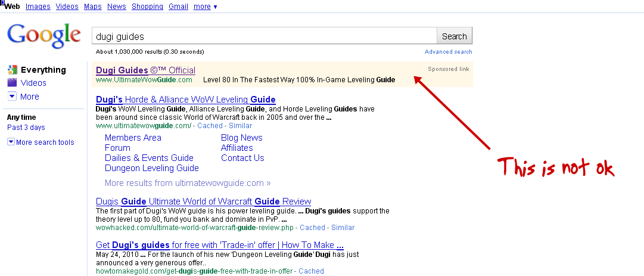Click the sponsored www.UltimateWowGuide.com URL text
644x276 pixels.
(x=144, y=80)
